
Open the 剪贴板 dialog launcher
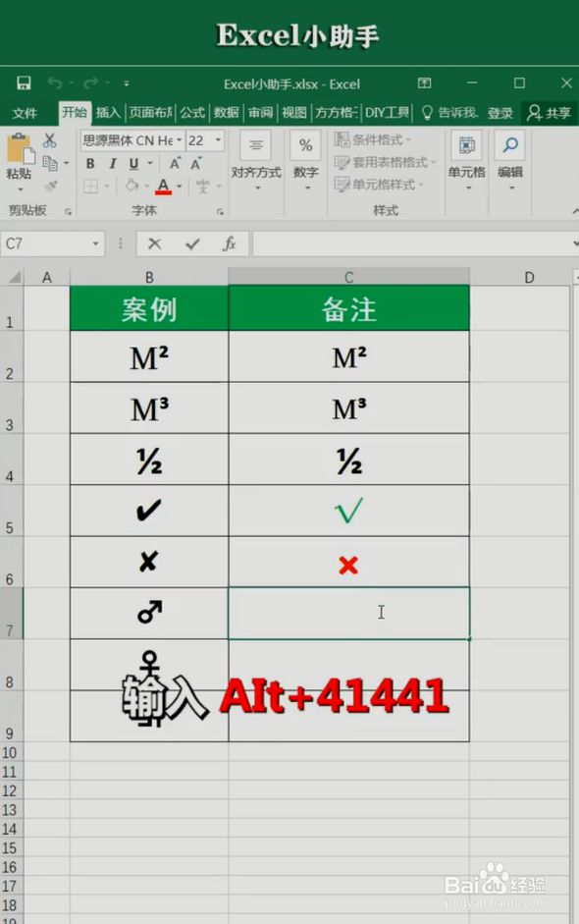pos(69,211)
